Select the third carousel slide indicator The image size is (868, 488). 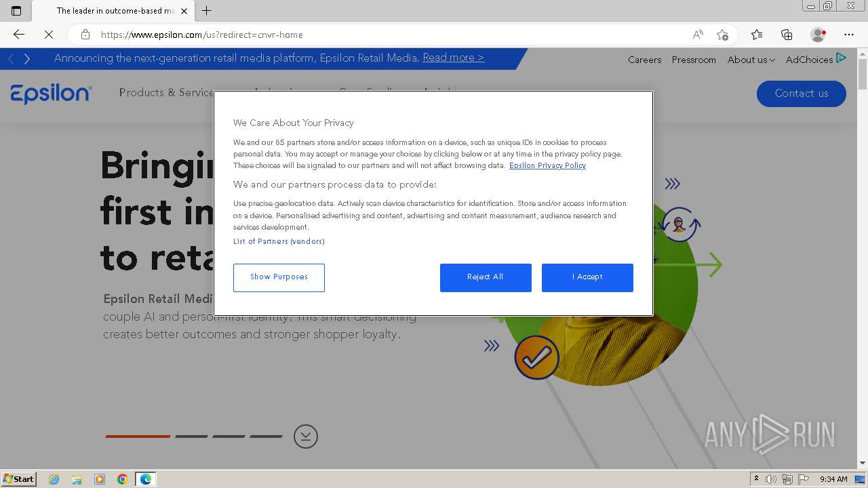(229, 436)
